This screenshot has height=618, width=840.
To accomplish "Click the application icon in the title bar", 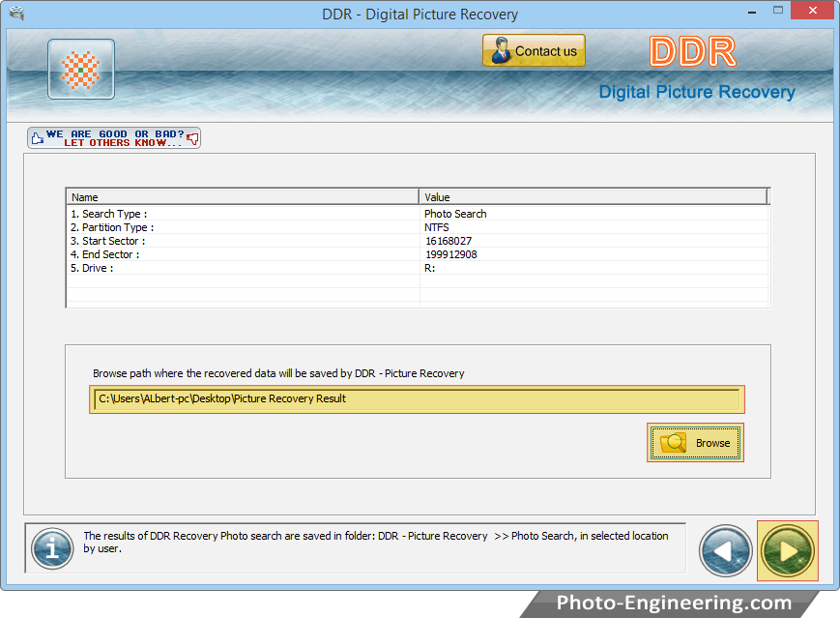I will (16, 13).
